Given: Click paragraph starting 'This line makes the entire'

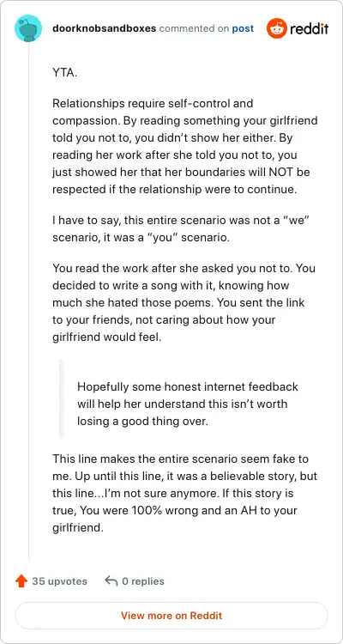Looking at the screenshot, I should pyautogui.click(x=184, y=493).
